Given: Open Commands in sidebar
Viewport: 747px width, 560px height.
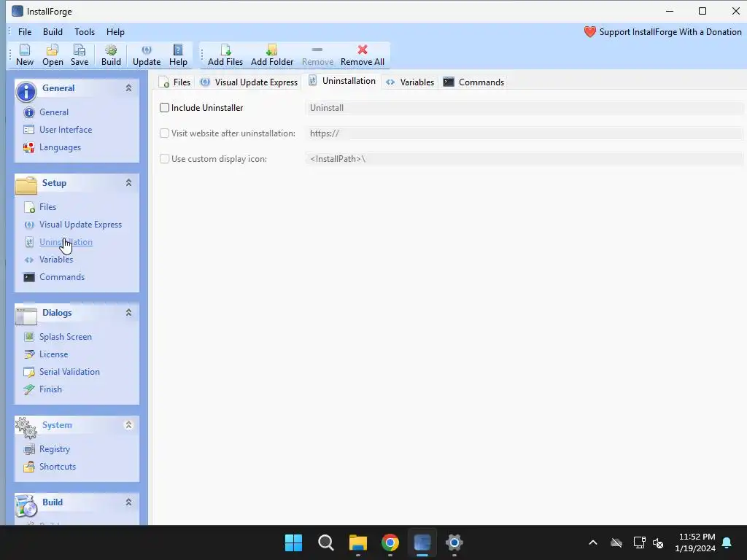Looking at the screenshot, I should pos(62,277).
